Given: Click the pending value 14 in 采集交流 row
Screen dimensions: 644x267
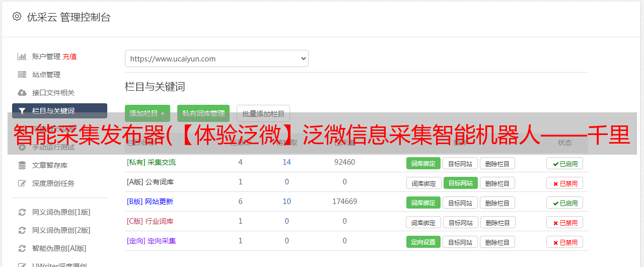Looking at the screenshot, I should (287, 162).
